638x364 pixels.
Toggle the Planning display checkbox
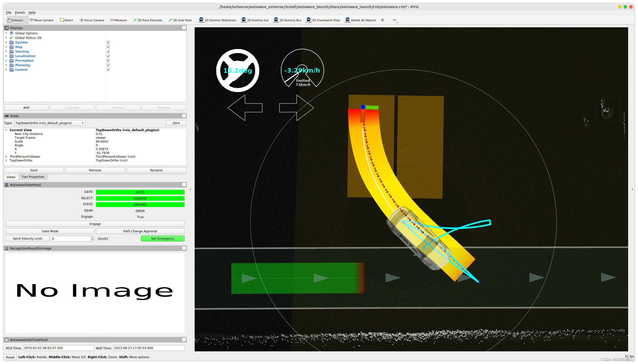tap(108, 65)
